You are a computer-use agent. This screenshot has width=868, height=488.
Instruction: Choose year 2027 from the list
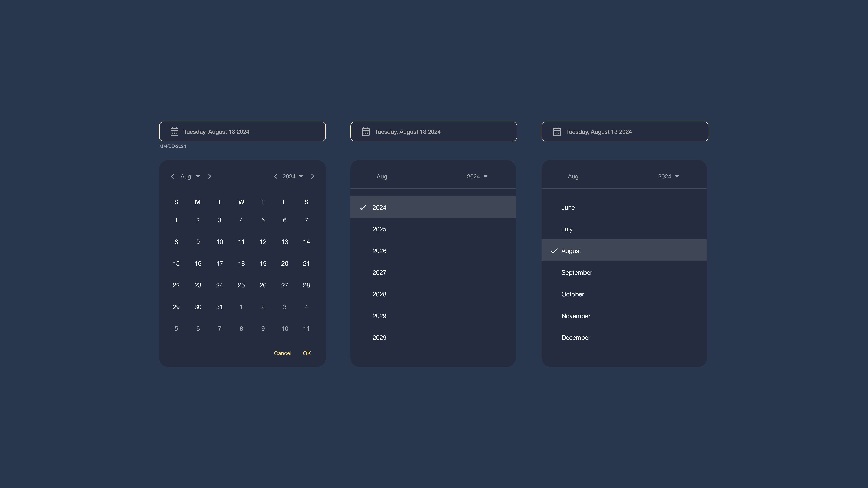(433, 272)
